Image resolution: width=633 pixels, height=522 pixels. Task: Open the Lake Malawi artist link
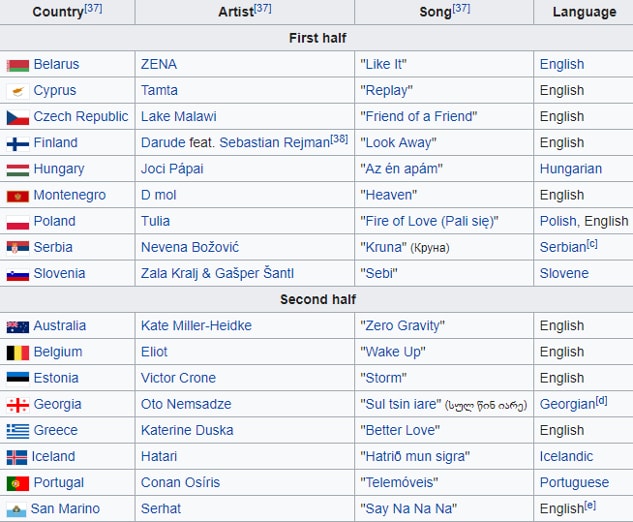click(178, 117)
